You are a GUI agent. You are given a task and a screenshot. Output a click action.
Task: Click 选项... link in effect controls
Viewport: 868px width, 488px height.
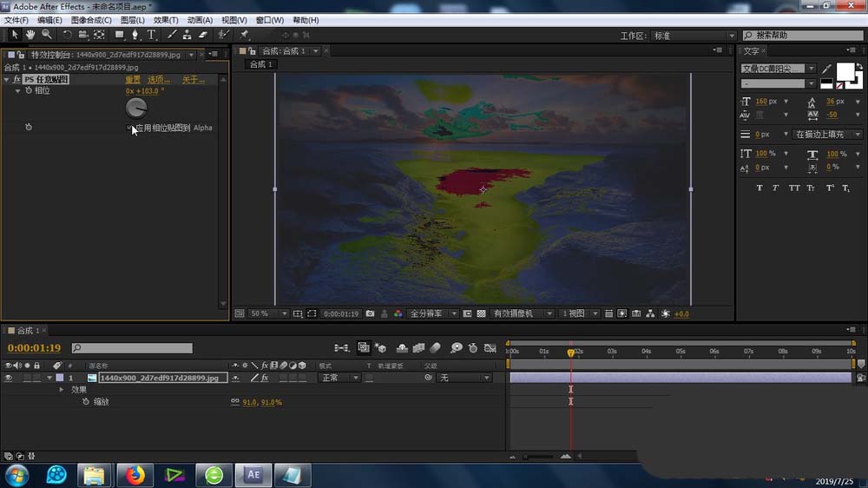159,80
